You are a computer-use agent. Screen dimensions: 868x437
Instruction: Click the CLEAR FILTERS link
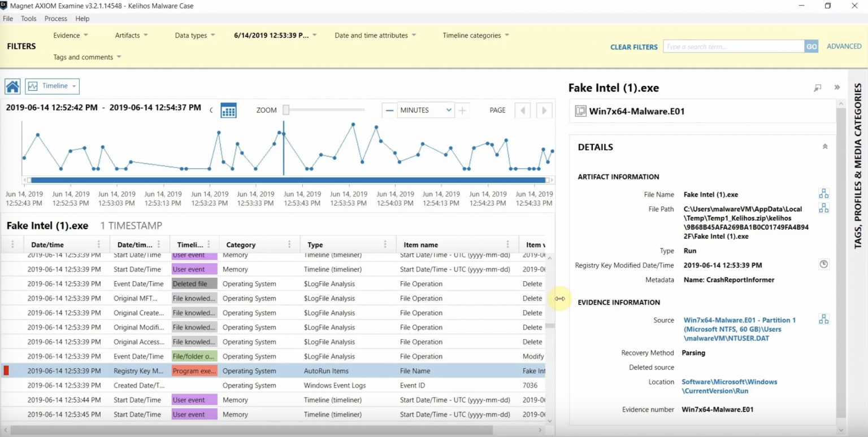pos(633,47)
